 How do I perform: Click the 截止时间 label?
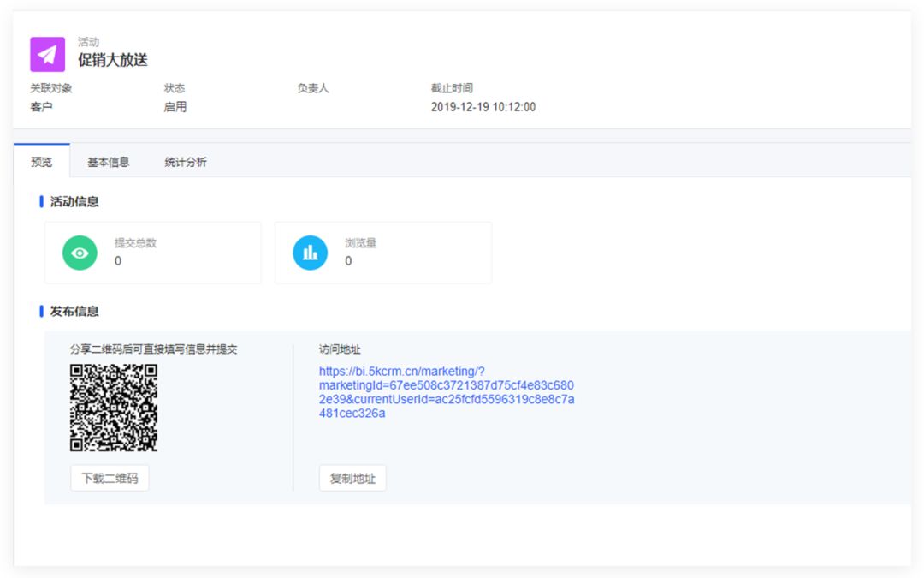[452, 88]
